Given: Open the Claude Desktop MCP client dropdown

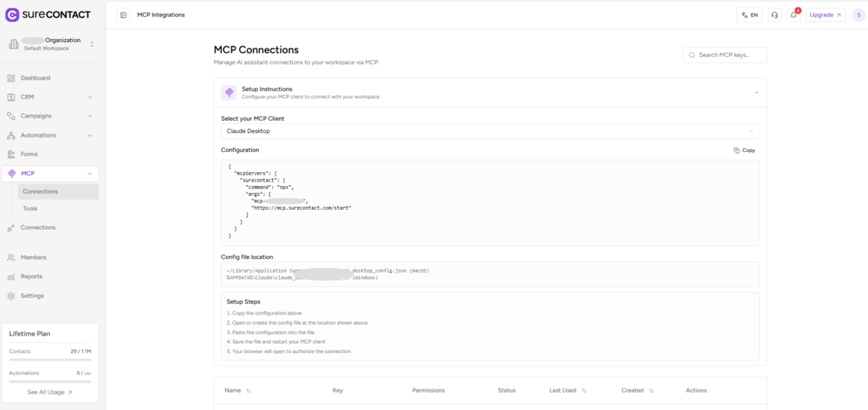Looking at the screenshot, I should point(490,132).
